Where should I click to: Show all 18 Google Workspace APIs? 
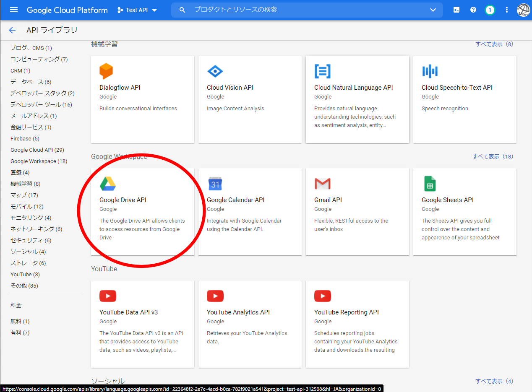pyautogui.click(x=493, y=156)
